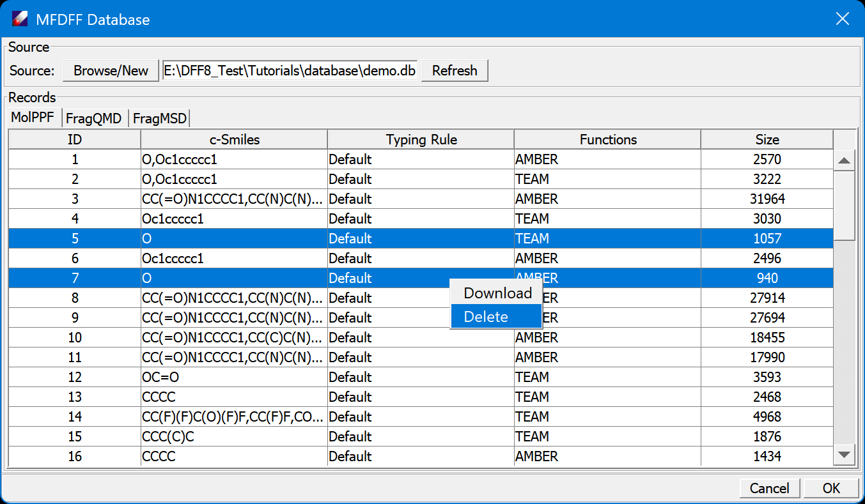This screenshot has height=504, width=865.
Task: Click the Browse/New button
Action: click(x=111, y=70)
